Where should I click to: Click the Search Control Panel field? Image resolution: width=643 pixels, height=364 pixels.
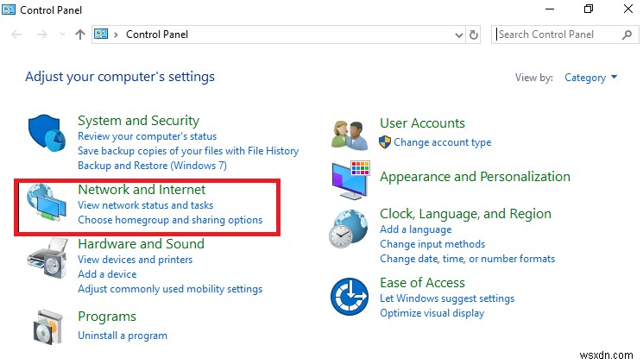point(557,35)
